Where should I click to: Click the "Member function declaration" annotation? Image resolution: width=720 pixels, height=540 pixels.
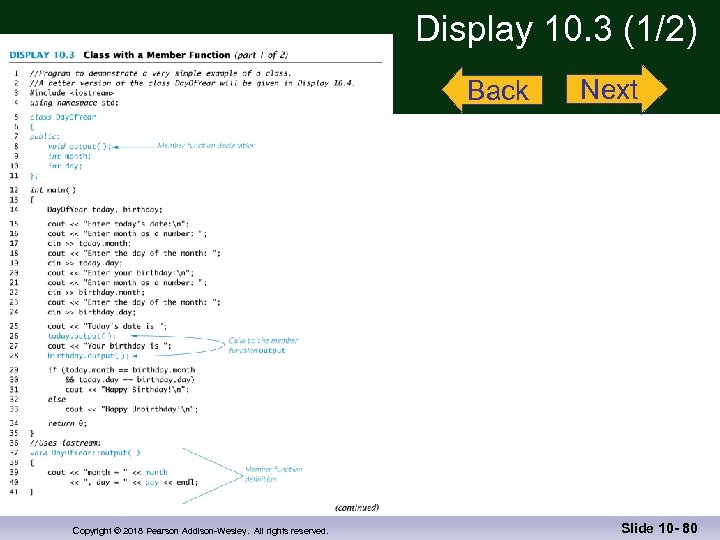click(x=206, y=146)
